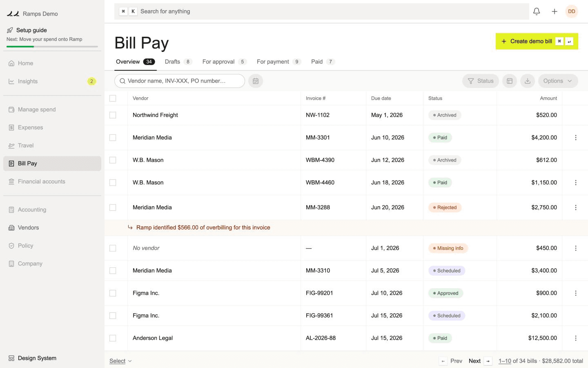
Task: Tick the select-all checkbox in the header
Action: coord(113,98)
